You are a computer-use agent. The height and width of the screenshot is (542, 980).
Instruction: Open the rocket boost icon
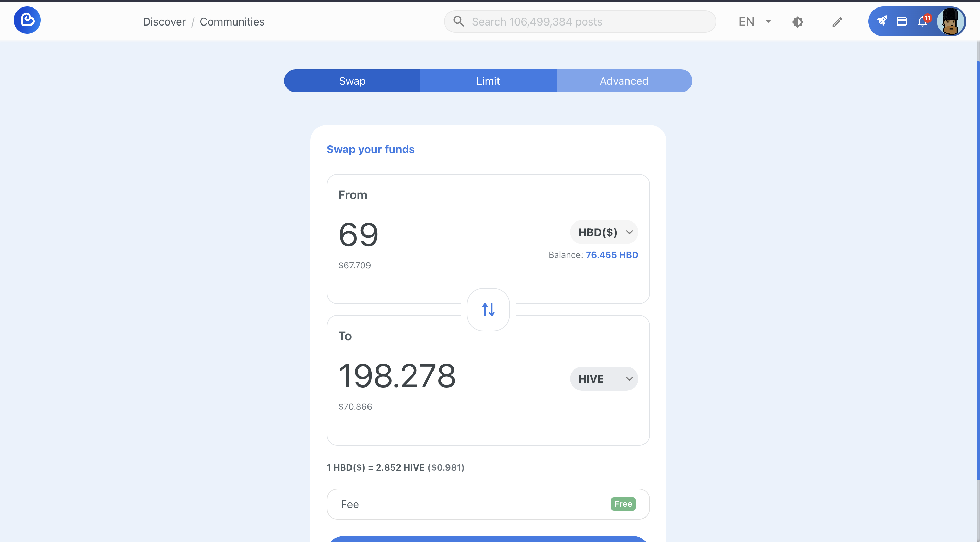(x=882, y=21)
